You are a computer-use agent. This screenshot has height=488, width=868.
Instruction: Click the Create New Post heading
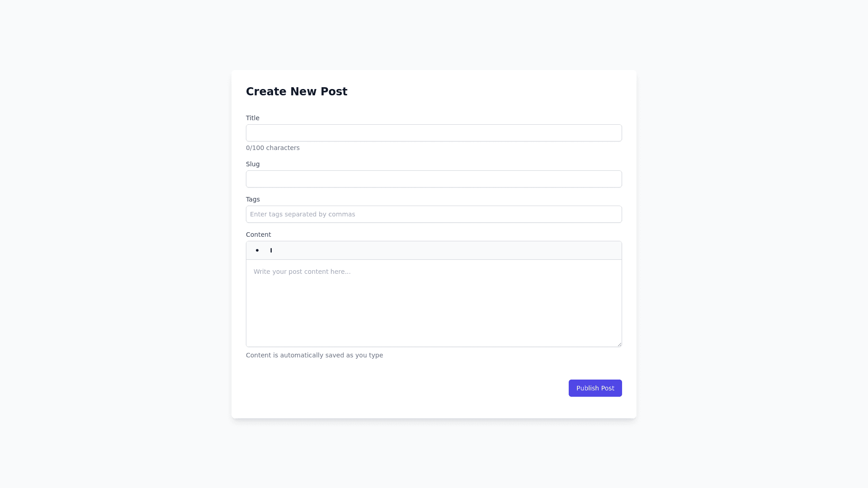(x=296, y=91)
